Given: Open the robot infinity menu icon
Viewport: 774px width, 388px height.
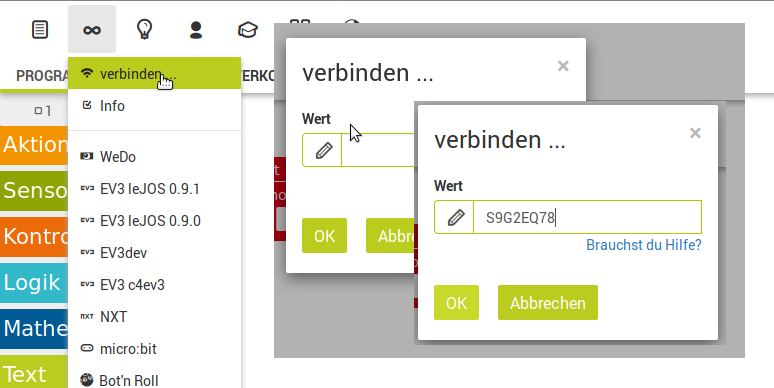Looking at the screenshot, I should [92, 30].
